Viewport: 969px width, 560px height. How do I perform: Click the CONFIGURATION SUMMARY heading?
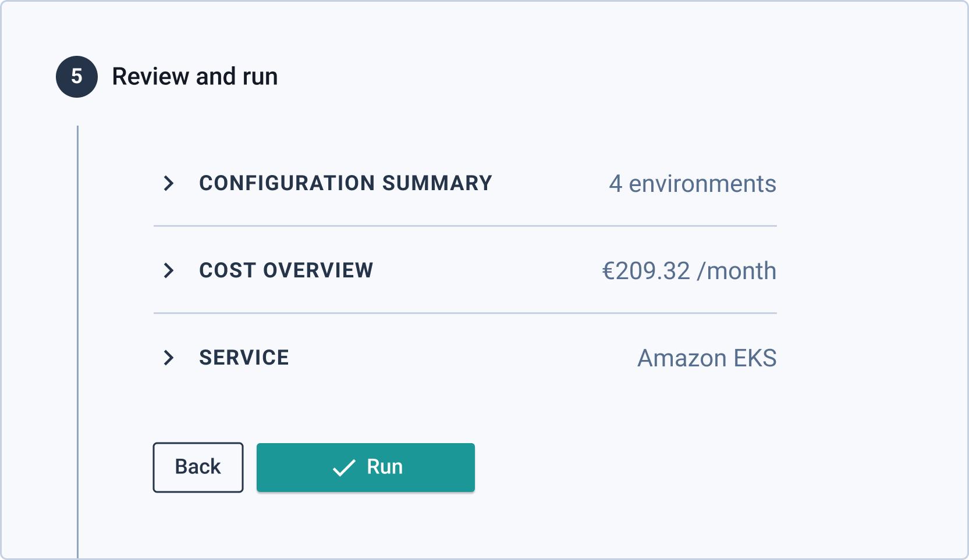pyautogui.click(x=345, y=183)
